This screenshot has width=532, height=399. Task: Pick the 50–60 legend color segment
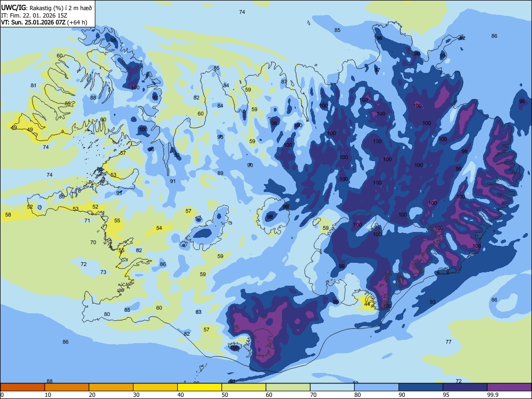244,387
